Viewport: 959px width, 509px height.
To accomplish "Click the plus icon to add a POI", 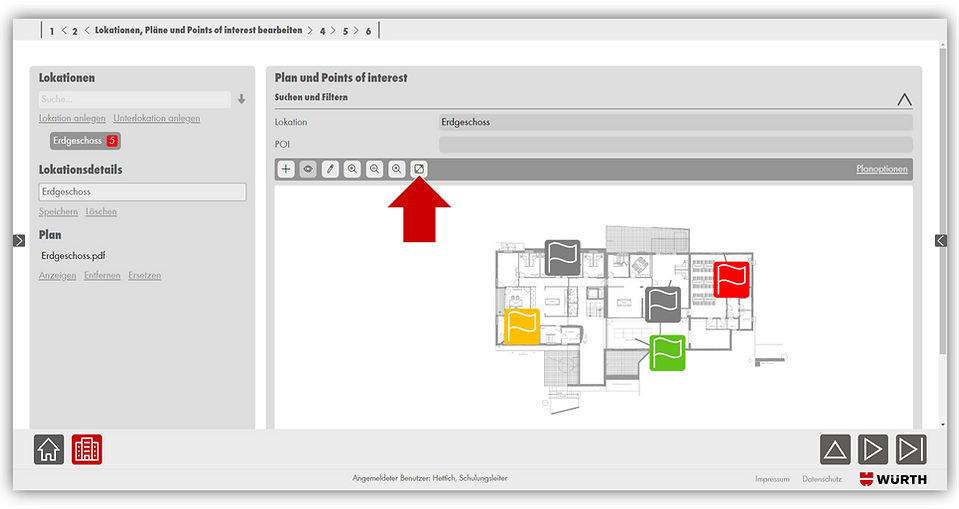I will click(x=286, y=169).
